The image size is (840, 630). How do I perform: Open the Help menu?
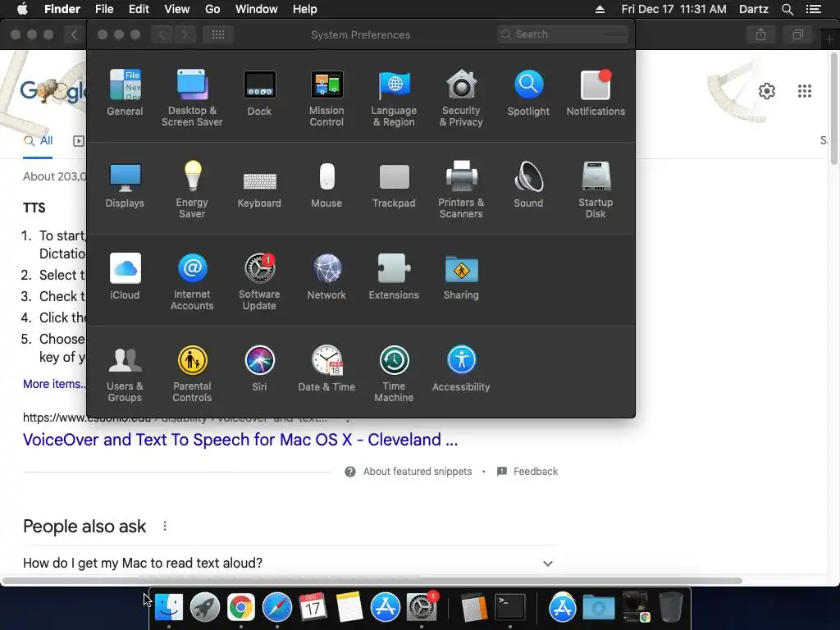[x=305, y=9]
